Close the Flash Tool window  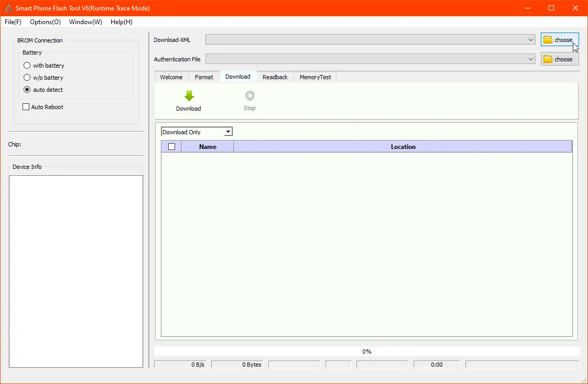575,8
